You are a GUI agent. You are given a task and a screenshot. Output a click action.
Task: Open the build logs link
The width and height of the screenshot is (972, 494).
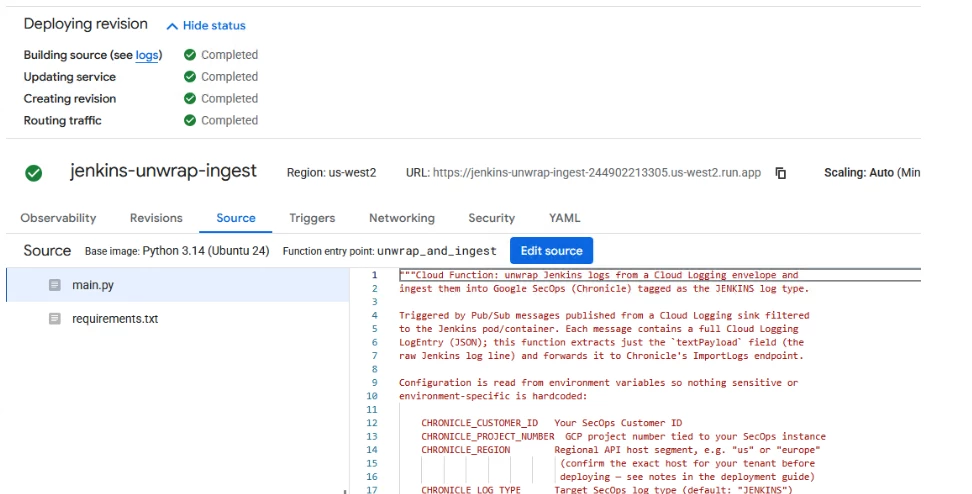click(147, 55)
